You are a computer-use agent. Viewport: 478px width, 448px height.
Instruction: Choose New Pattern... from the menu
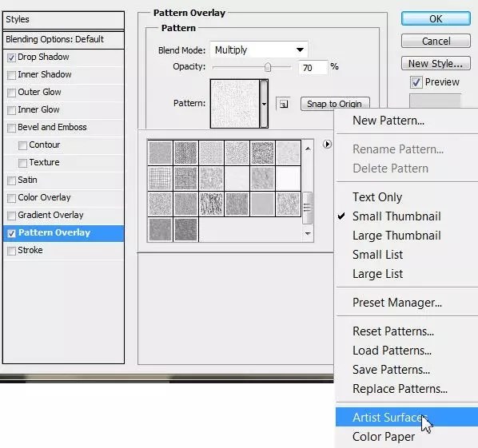[388, 121]
